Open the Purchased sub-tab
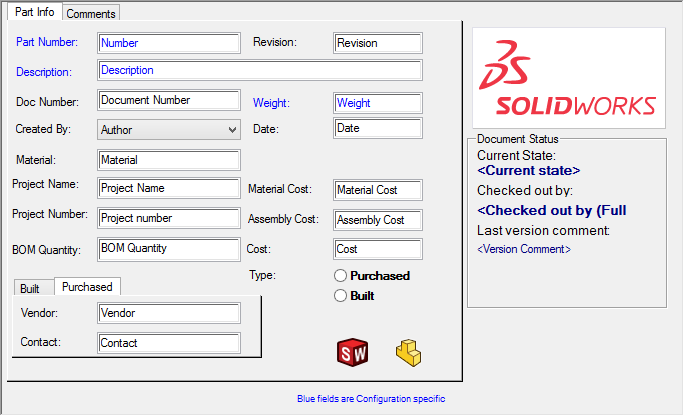Image resolution: width=684 pixels, height=416 pixels. point(87,287)
